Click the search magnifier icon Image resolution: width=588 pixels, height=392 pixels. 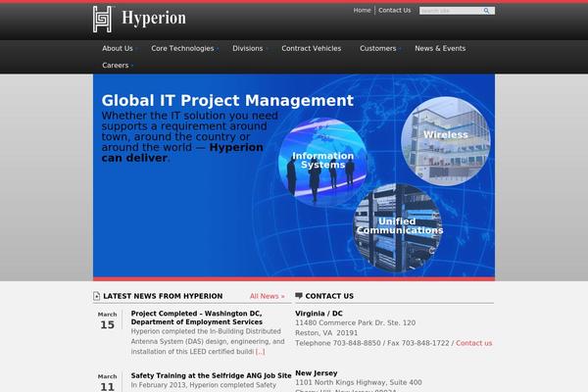[x=486, y=11]
